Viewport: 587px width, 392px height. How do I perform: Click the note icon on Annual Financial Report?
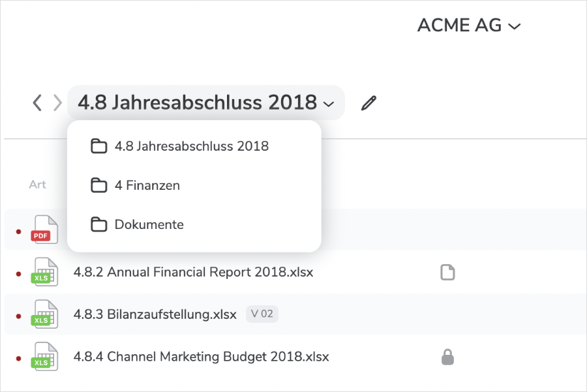[x=447, y=273]
